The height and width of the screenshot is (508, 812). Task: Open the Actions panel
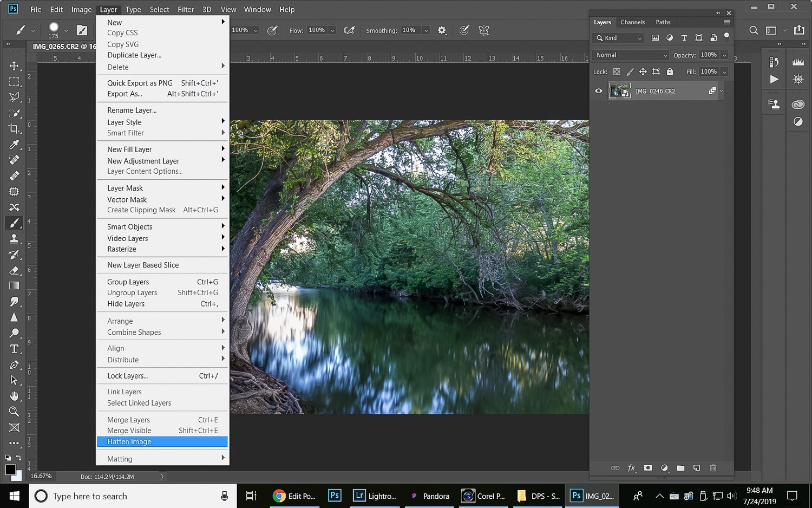(774, 79)
